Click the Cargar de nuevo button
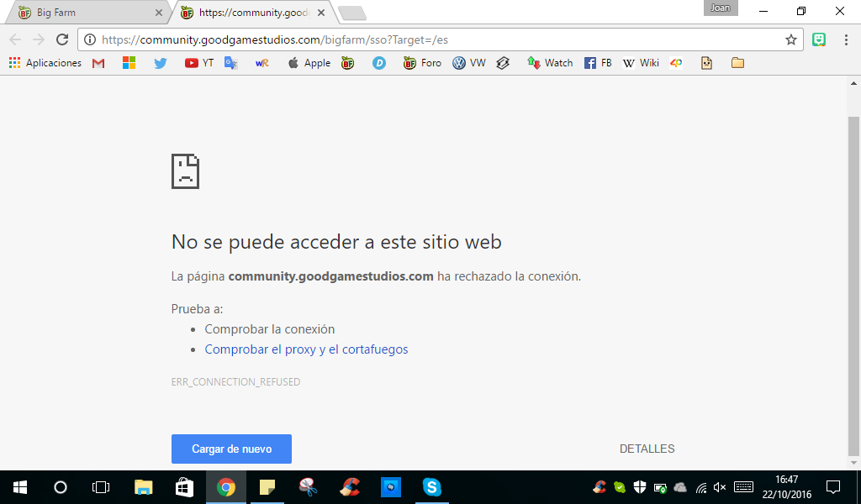The width and height of the screenshot is (861, 504). coord(231,449)
